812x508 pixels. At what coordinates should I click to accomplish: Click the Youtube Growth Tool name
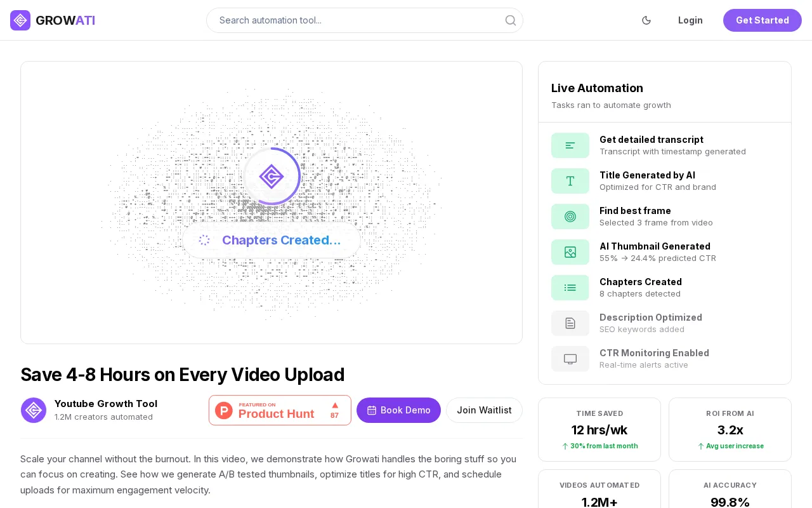click(106, 404)
